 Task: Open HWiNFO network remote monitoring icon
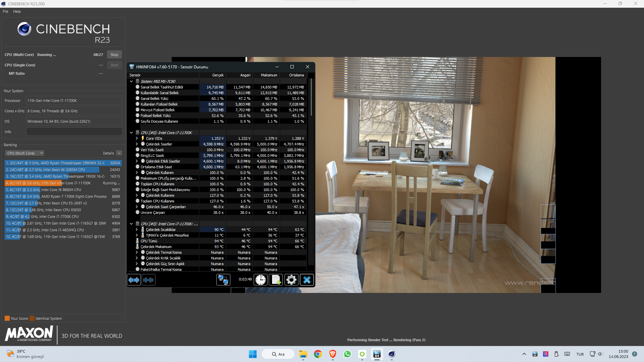tap(223, 280)
